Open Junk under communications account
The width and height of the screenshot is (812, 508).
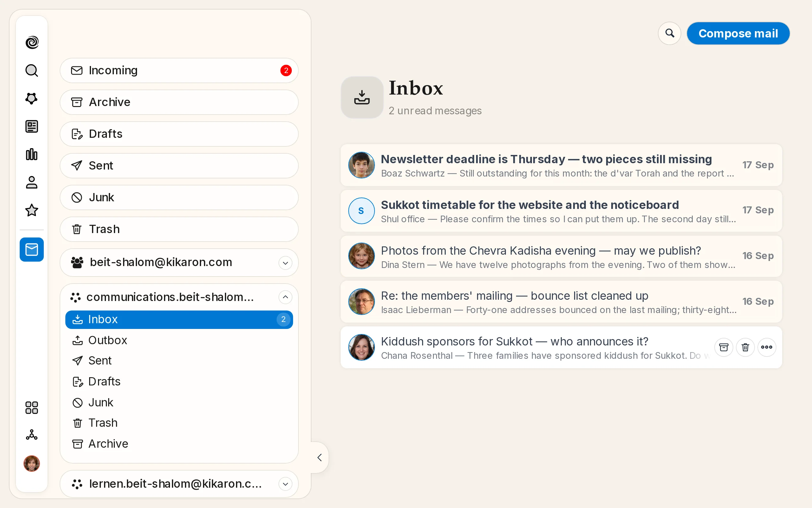(x=179, y=403)
